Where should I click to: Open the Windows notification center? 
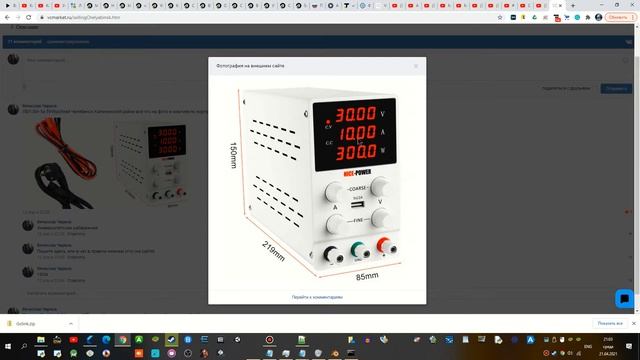tap(629, 347)
